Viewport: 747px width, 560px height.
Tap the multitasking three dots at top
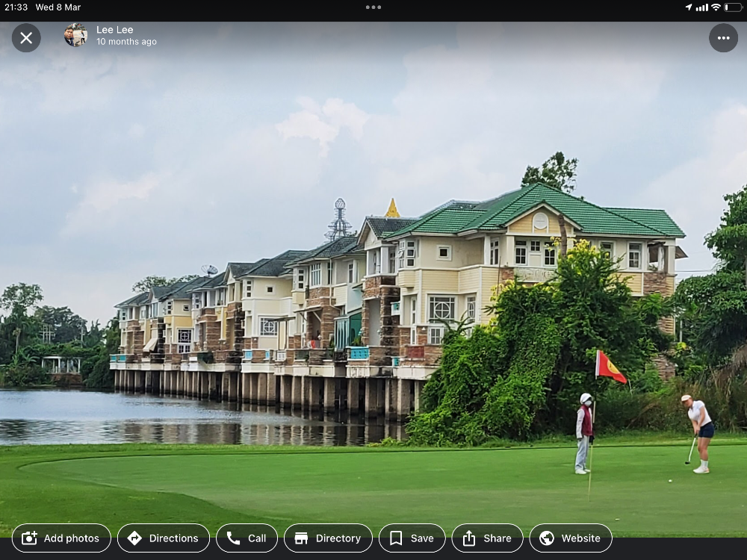(x=373, y=7)
